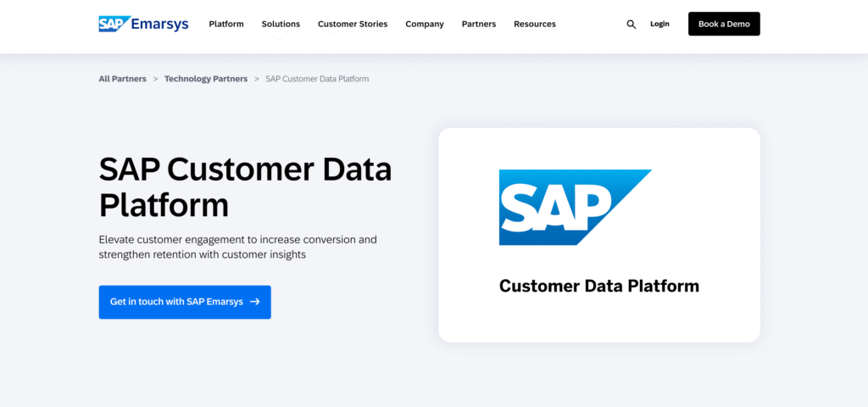Image resolution: width=868 pixels, height=407 pixels.
Task: Click SAP Customer Data Platform breadcrumb
Action: [317, 79]
